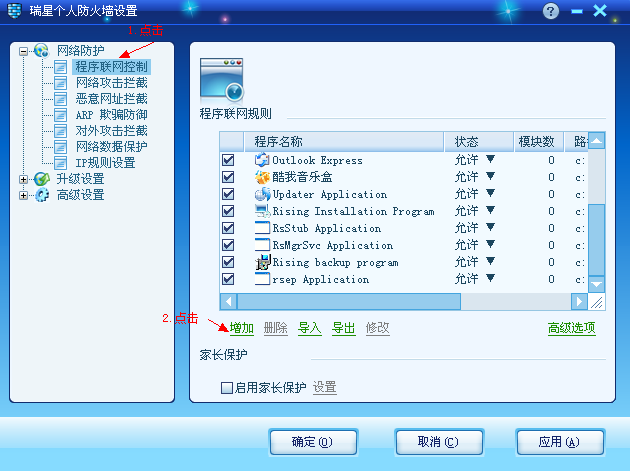The image size is (630, 471).
Task: Select 恶意网址拦截 in the tree
Action: tap(111, 99)
